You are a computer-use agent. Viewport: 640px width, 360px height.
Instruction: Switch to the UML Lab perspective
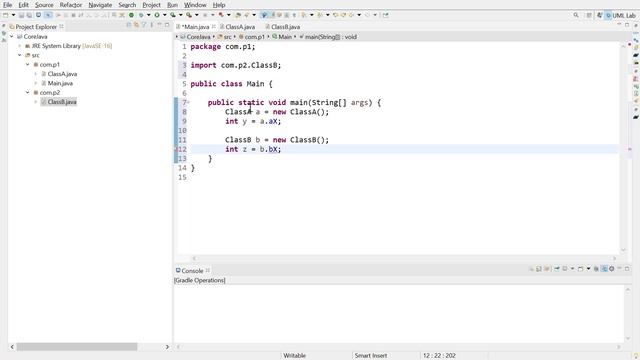621,15
